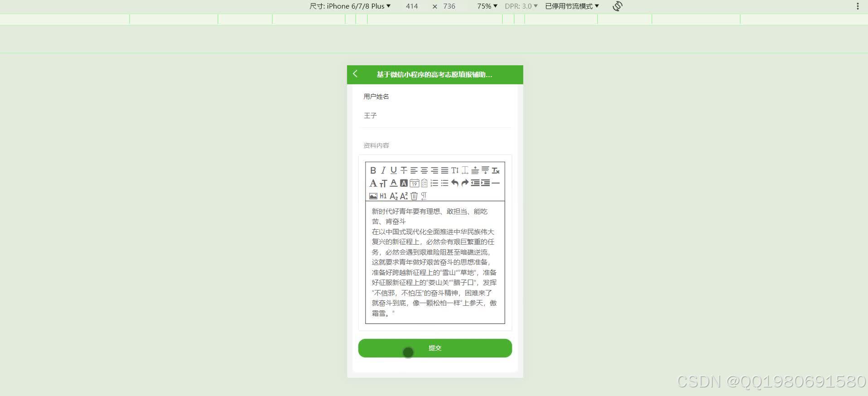
Task: Change font size icon
Action: [383, 183]
